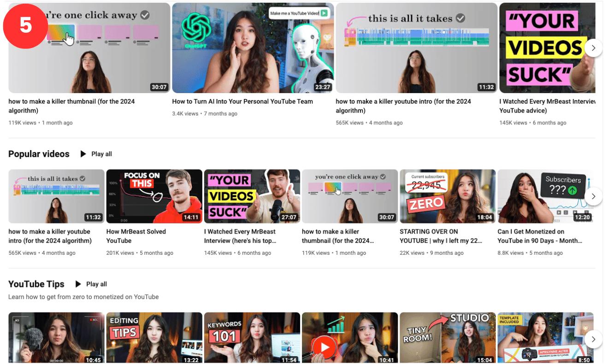Image resolution: width=608 pixels, height=364 pixels.
Task: Click the Play all triangle icon beside Popular videos
Action: (83, 154)
